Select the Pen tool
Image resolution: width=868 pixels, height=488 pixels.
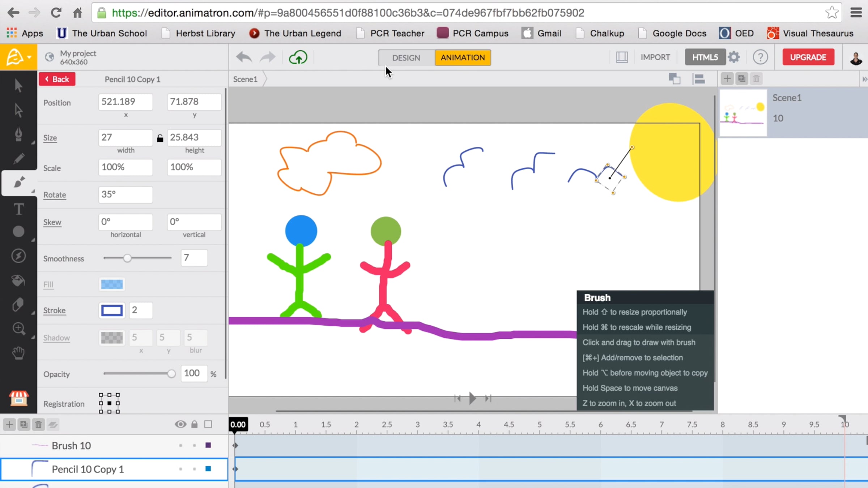[x=18, y=134]
